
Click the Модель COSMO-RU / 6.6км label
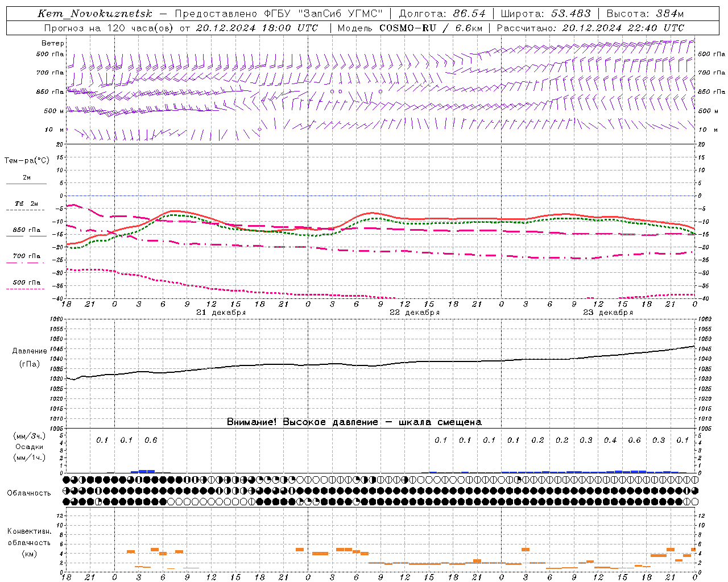tap(410, 28)
